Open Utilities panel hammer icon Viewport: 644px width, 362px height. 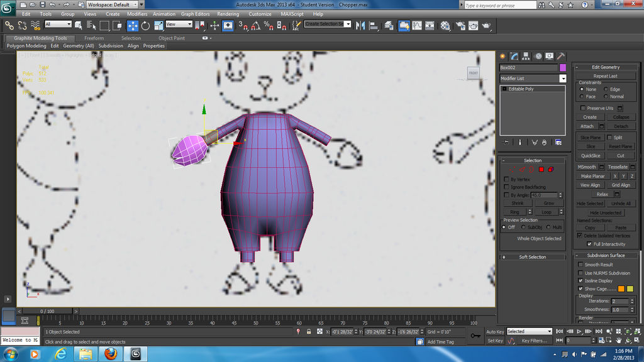[561, 56]
